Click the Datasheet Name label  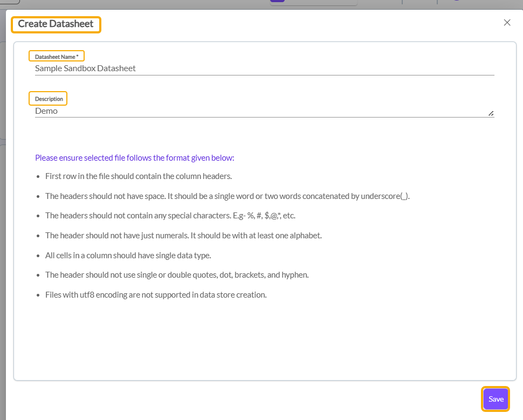pos(57,57)
